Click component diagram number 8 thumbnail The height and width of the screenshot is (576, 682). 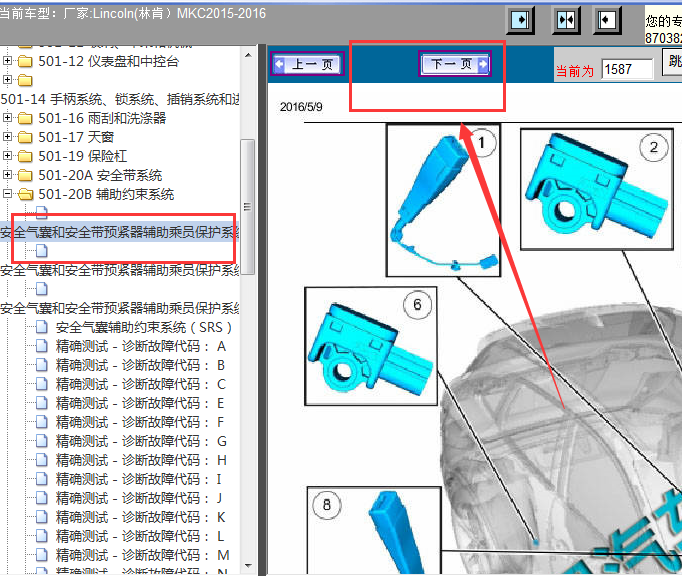pos(374,531)
